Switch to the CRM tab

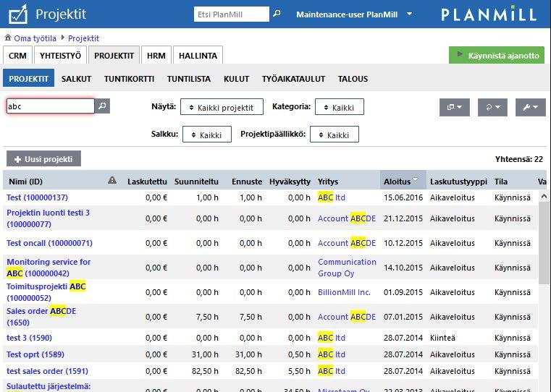[x=17, y=56]
